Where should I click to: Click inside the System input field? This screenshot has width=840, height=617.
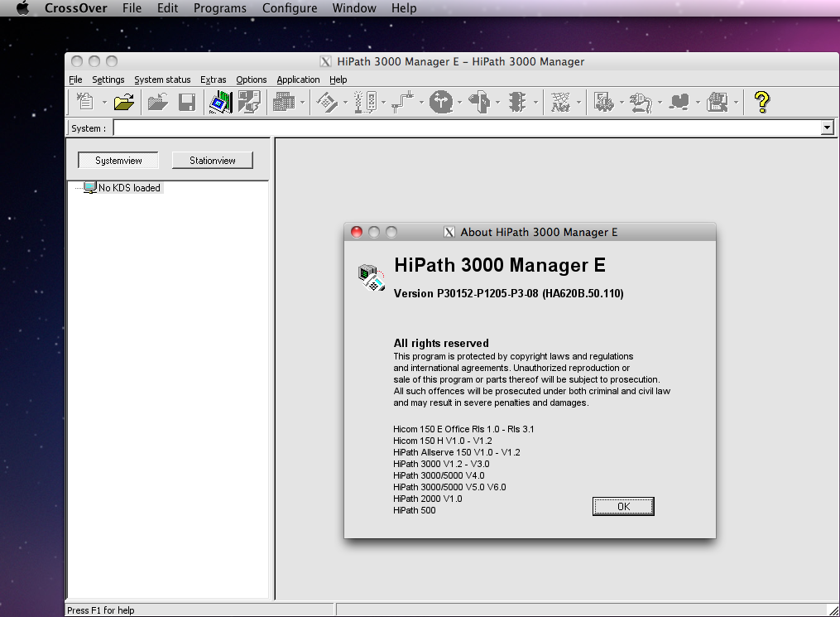click(x=467, y=128)
